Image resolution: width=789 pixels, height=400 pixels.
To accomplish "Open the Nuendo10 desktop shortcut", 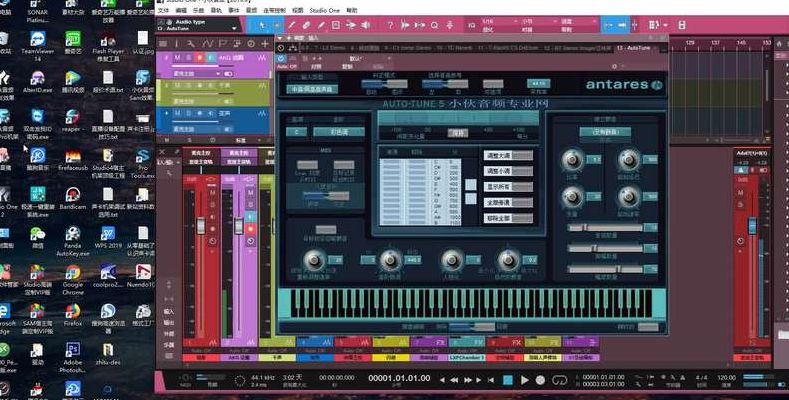I will pos(143,276).
